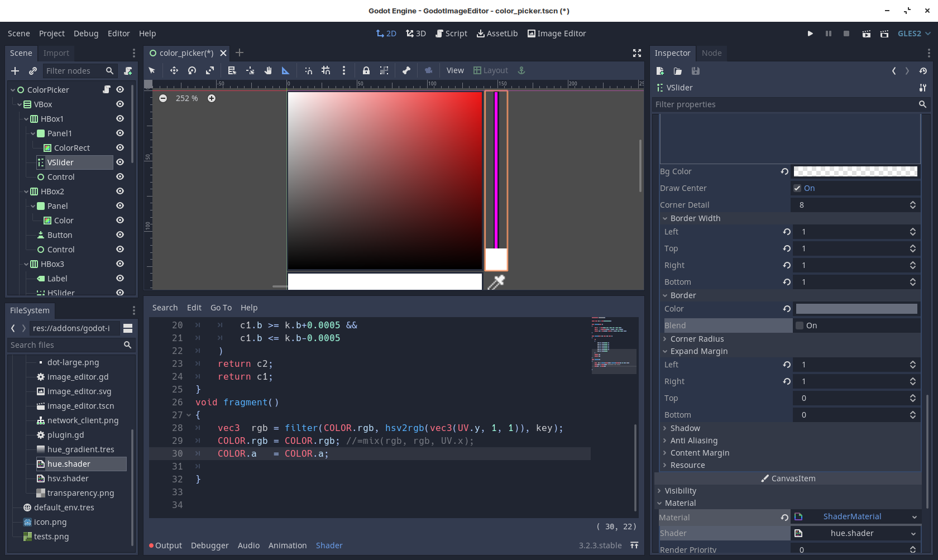The width and height of the screenshot is (938, 560).
Task: Select the hue.shader file in FileSystem
Action: pyautogui.click(x=69, y=463)
